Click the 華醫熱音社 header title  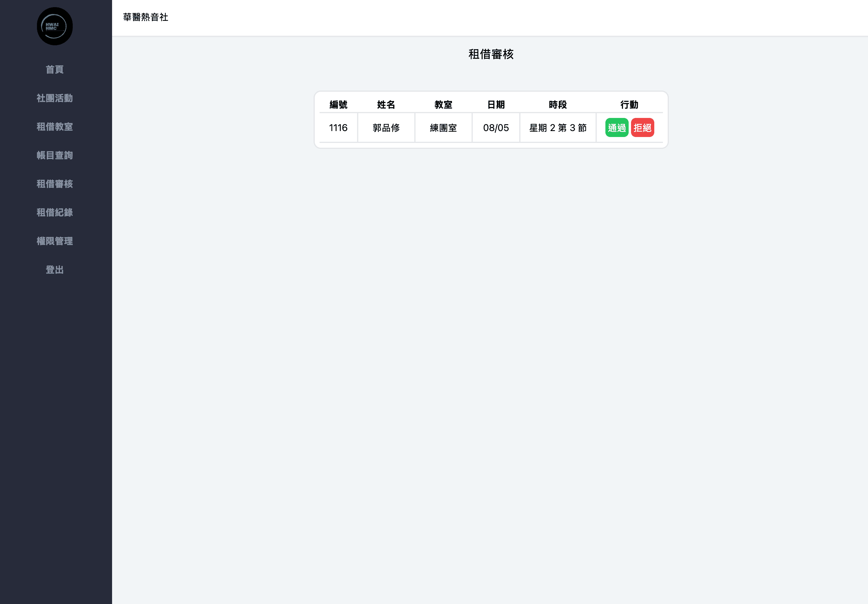coord(145,17)
